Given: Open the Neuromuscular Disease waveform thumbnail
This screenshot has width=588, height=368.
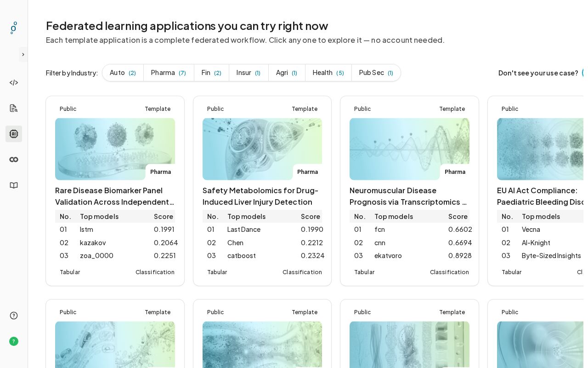Looking at the screenshot, I should click(409, 149).
